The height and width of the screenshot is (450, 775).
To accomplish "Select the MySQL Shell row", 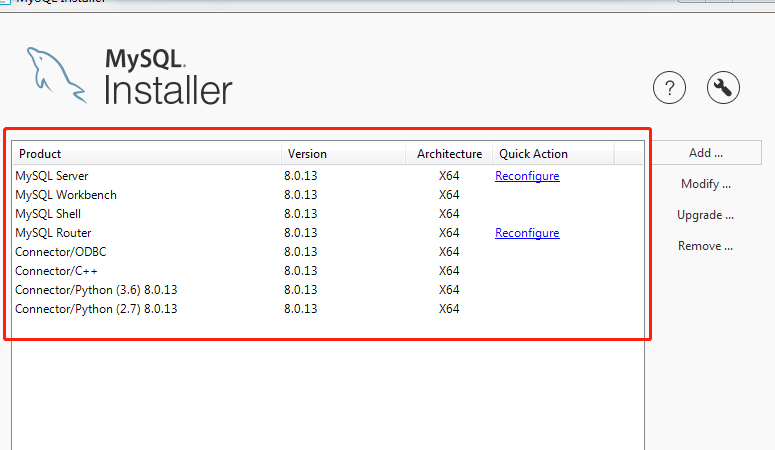I will pyautogui.click(x=328, y=214).
